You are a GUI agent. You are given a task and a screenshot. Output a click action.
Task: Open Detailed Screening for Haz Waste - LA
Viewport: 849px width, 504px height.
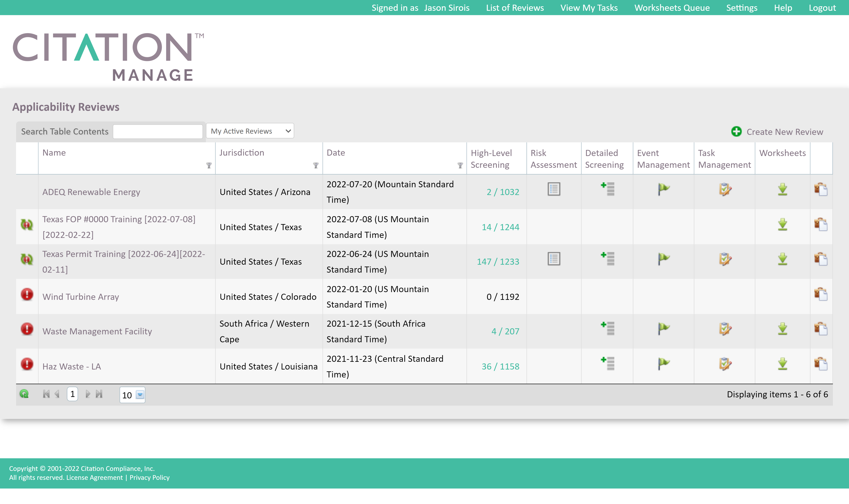coord(607,364)
